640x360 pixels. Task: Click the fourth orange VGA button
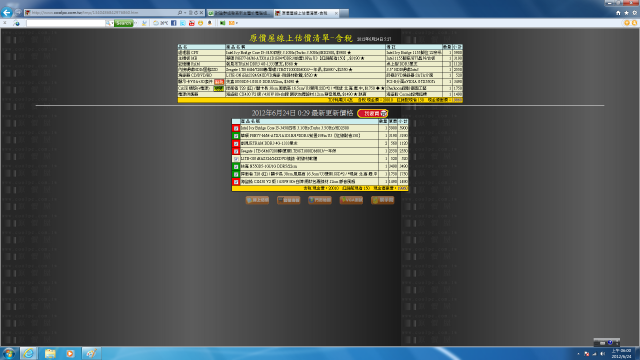pos(351,200)
